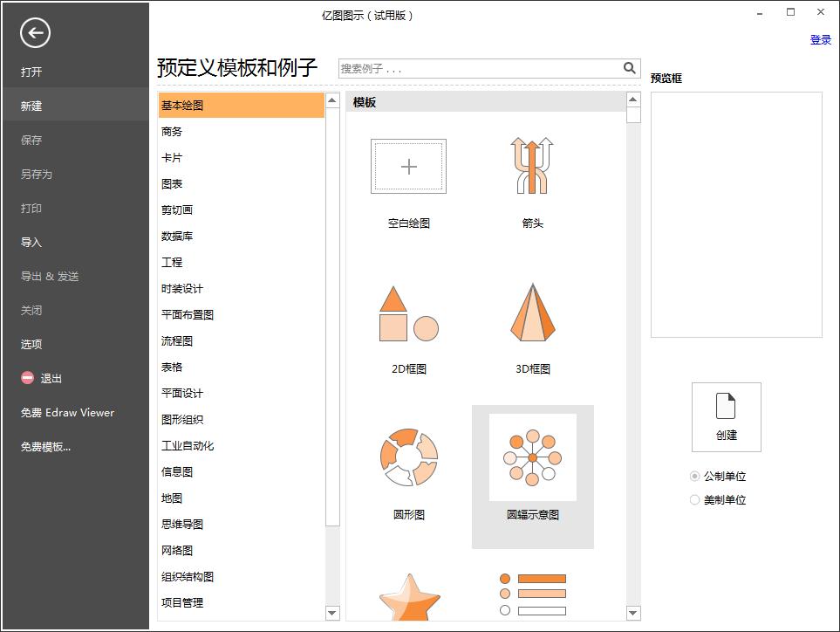The image size is (840, 632).
Task: Choose the 3D框图 pyramid template
Action: pos(532,314)
